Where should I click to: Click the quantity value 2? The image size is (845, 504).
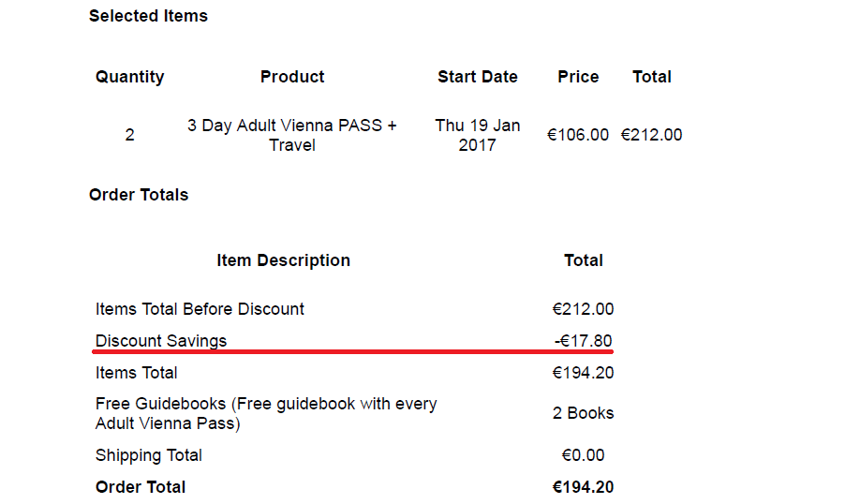[130, 135]
